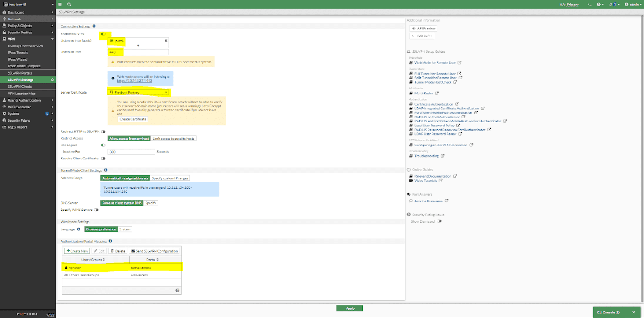Click the table row count badge
Viewport: 644px width, 318px height.
tap(178, 290)
